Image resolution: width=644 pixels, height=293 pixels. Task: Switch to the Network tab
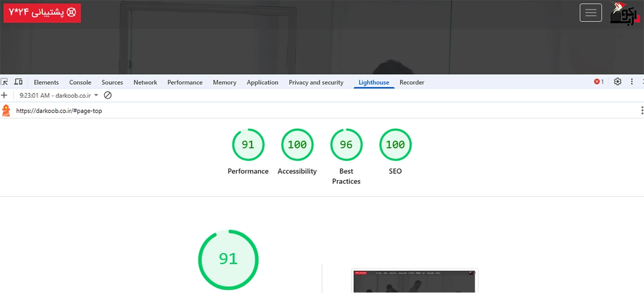pyautogui.click(x=145, y=83)
